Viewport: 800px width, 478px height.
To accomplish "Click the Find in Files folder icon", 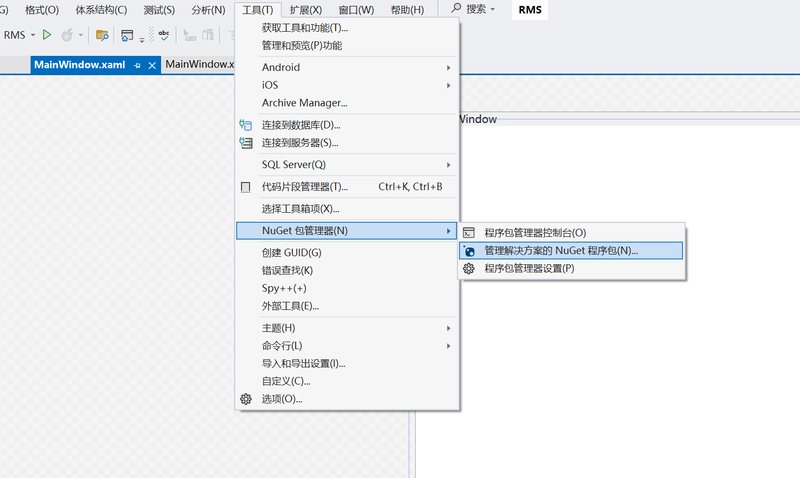I will point(101,35).
